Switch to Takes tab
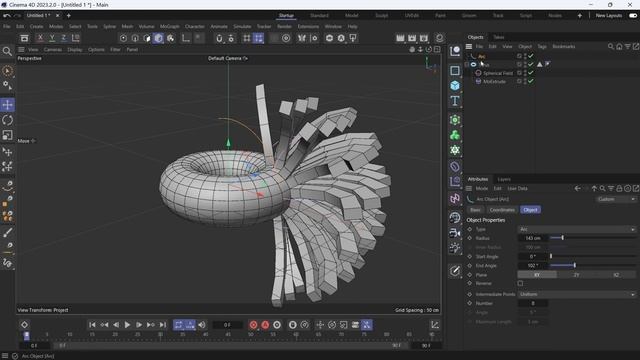Viewport: 640px width, 360px height. coord(499,37)
